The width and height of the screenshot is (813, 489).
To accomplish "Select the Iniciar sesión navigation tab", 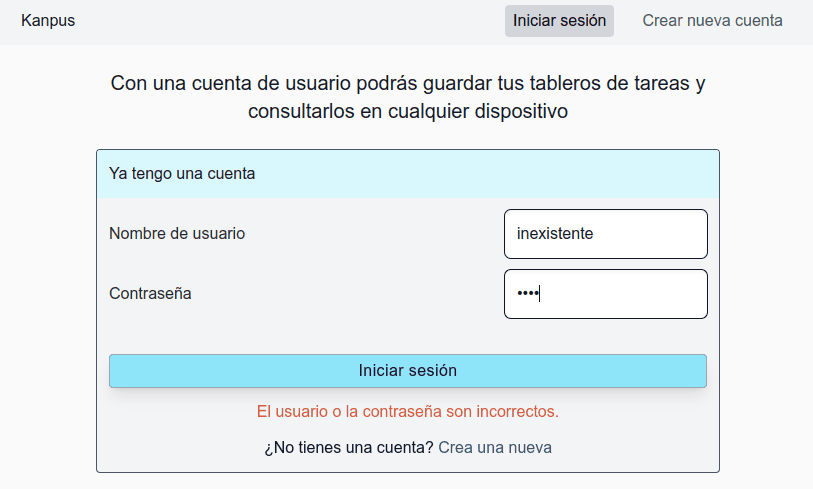I will (x=559, y=20).
